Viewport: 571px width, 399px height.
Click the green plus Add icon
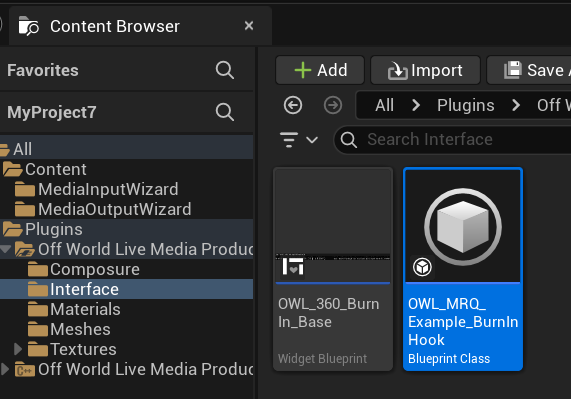[303, 70]
